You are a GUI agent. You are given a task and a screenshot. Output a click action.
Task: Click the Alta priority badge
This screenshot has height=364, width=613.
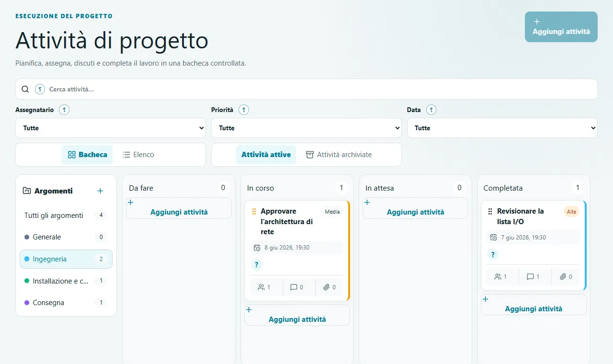[572, 212]
